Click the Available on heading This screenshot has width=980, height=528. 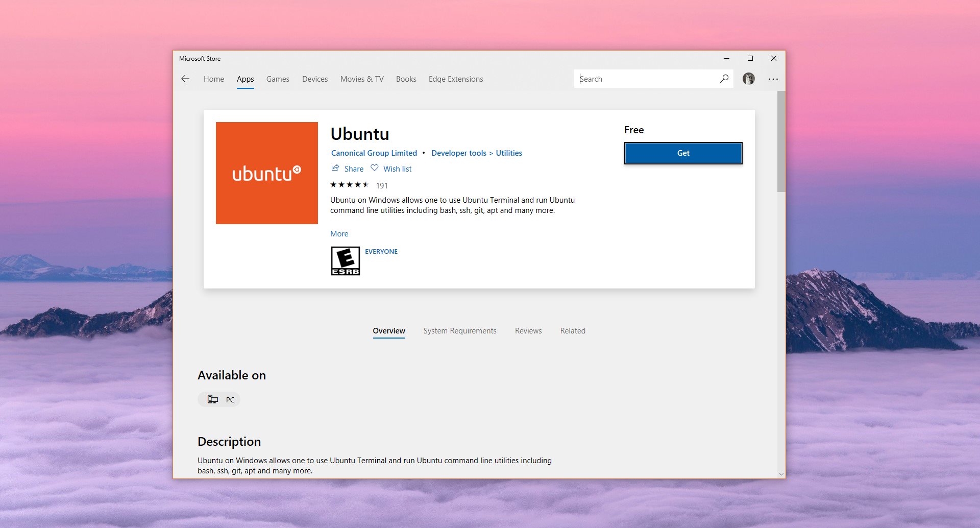coord(232,375)
